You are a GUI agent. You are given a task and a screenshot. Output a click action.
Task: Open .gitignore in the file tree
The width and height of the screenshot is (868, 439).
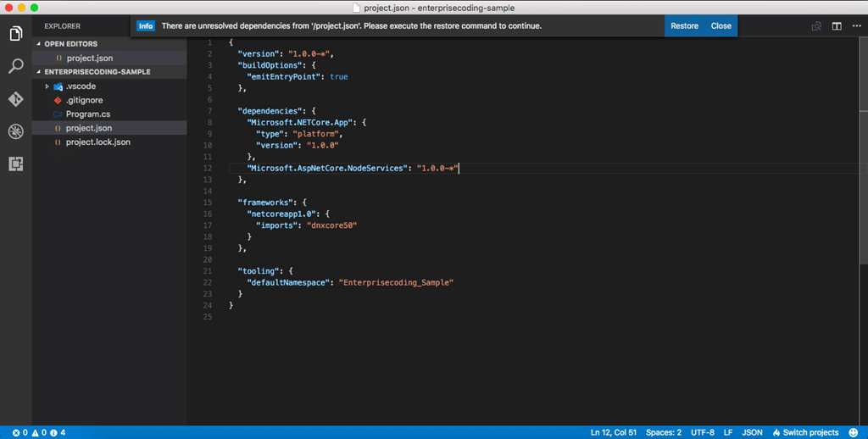(x=109, y=100)
